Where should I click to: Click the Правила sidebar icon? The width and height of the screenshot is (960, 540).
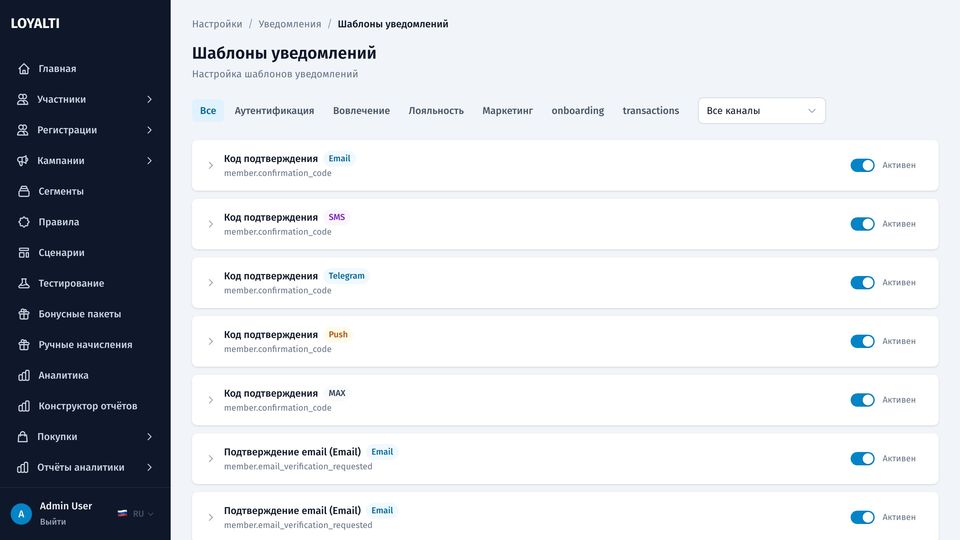(24, 222)
